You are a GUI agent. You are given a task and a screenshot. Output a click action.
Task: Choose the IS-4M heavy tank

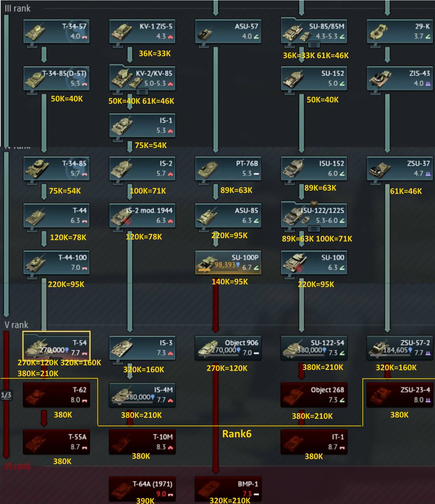(142, 395)
